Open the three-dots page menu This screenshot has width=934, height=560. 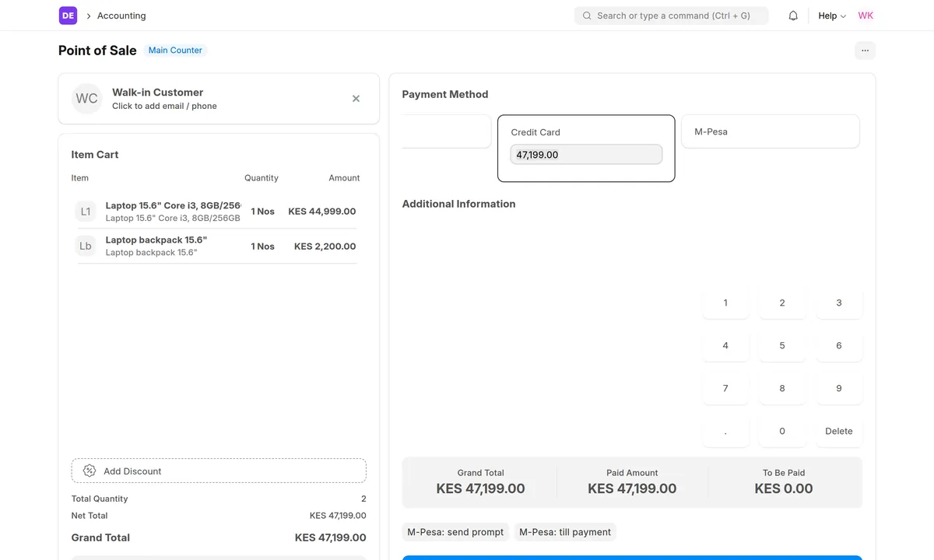[865, 51]
